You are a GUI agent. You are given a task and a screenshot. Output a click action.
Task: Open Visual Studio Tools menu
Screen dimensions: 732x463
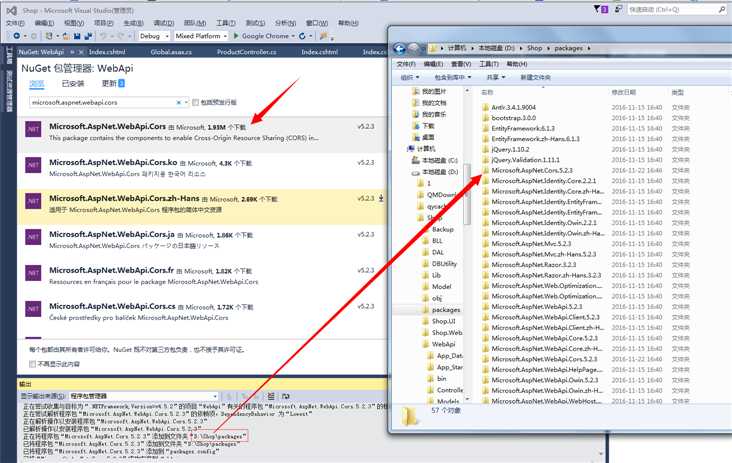[225, 23]
